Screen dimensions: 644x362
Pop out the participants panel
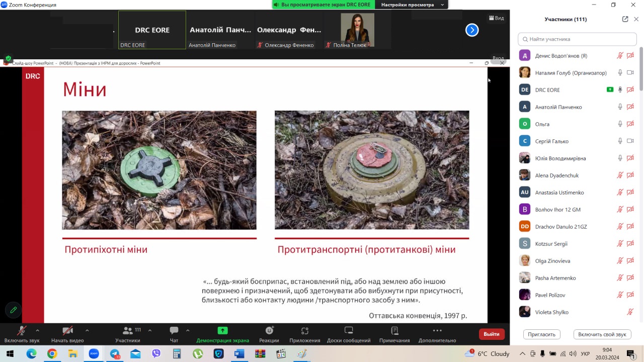pos(625,19)
